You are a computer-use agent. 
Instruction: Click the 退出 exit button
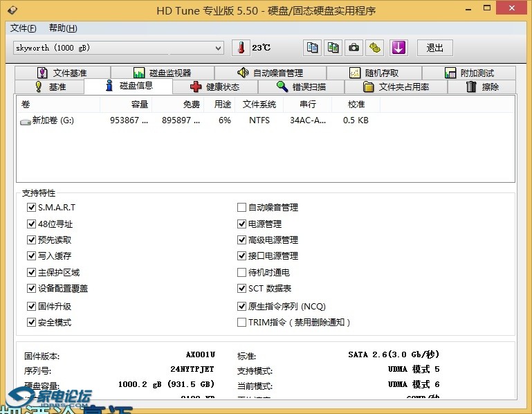[x=435, y=48]
